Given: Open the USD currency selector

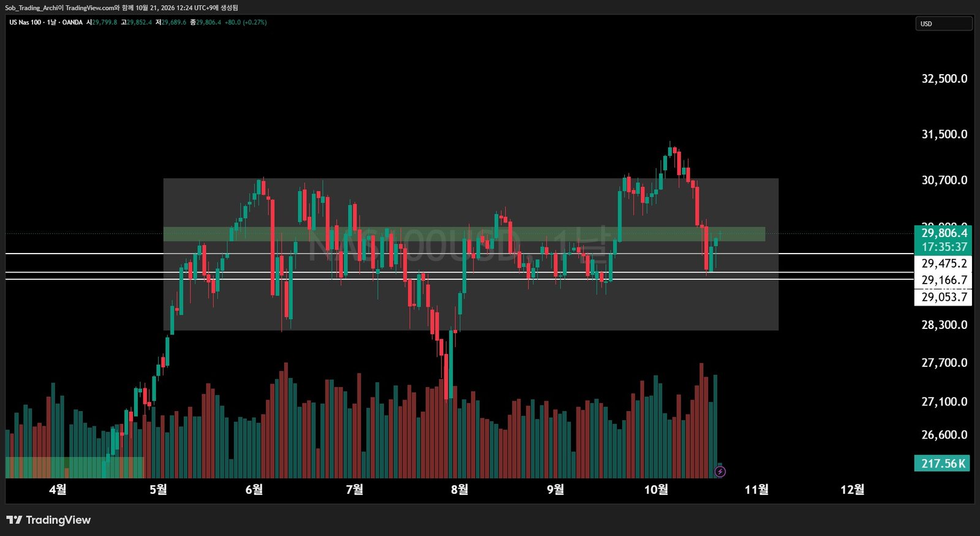Looking at the screenshot, I should [944, 24].
